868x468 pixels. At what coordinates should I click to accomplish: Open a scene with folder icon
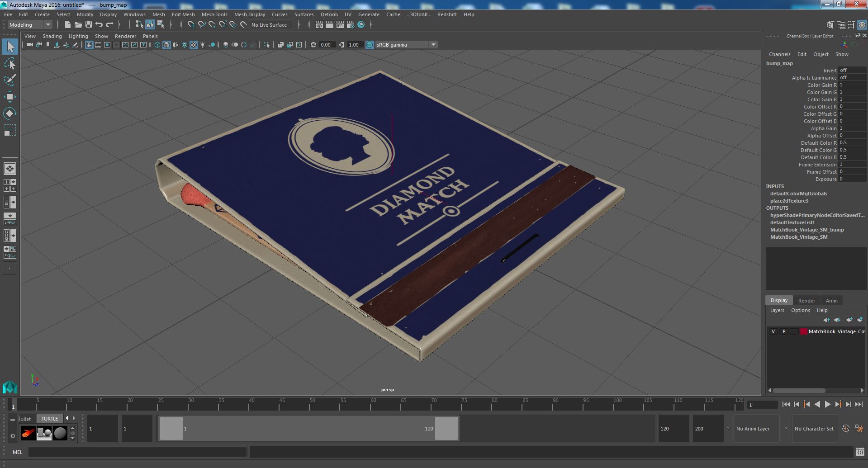(x=78, y=25)
